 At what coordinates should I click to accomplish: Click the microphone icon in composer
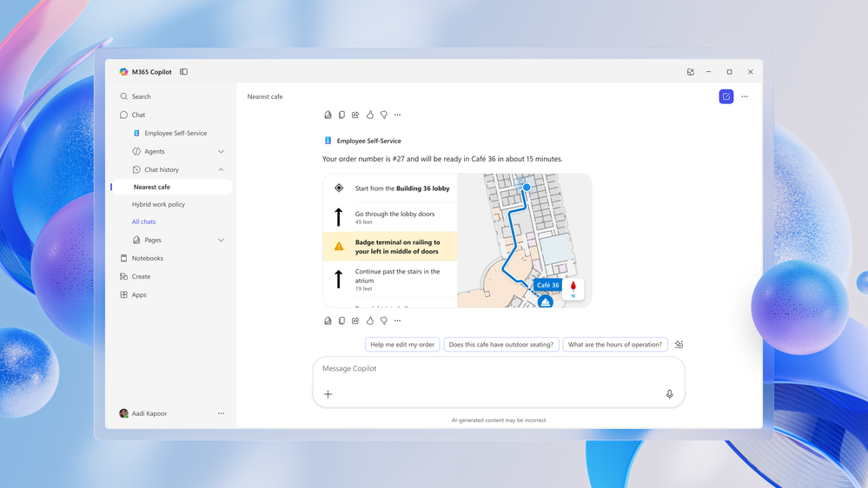point(669,394)
